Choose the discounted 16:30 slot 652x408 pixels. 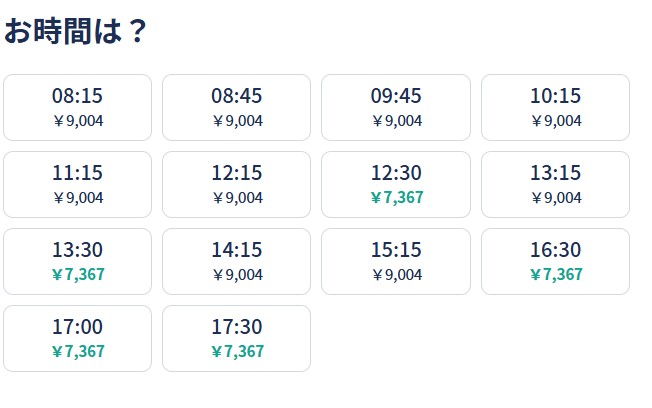tap(556, 261)
